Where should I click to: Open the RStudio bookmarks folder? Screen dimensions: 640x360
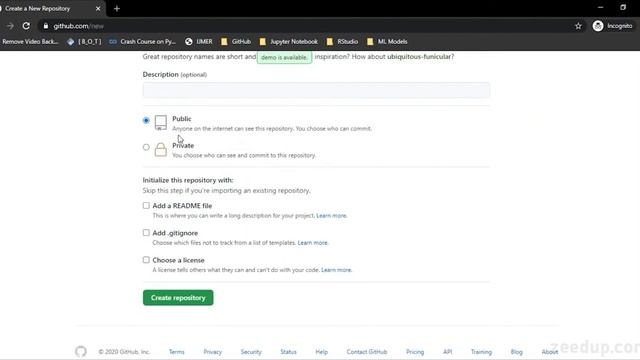tap(342, 42)
